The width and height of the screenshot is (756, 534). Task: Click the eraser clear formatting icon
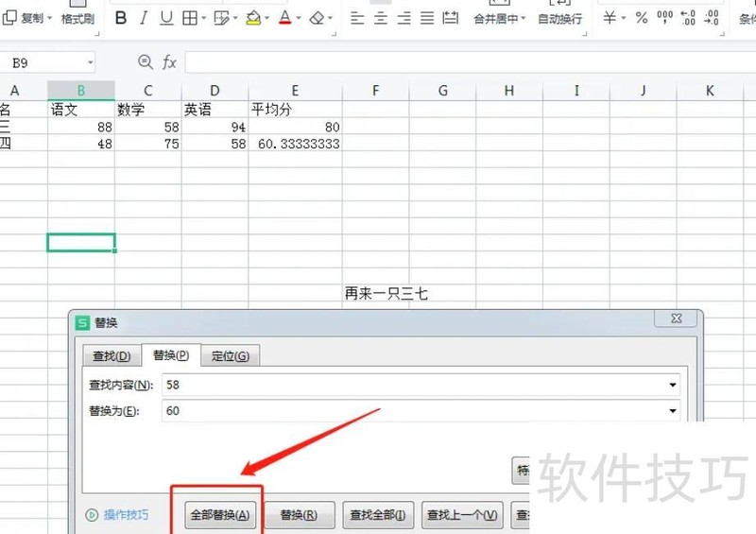(x=317, y=18)
